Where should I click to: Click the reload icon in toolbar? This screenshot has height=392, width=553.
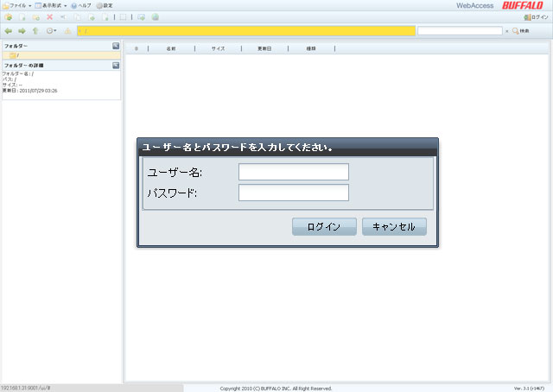pyautogui.click(x=141, y=17)
